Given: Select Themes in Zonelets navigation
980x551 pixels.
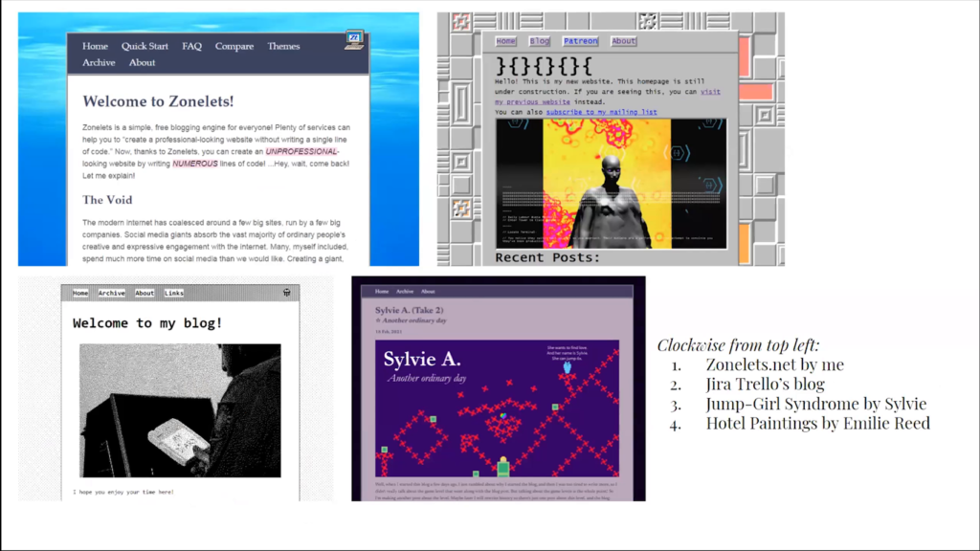Looking at the screenshot, I should point(283,46).
